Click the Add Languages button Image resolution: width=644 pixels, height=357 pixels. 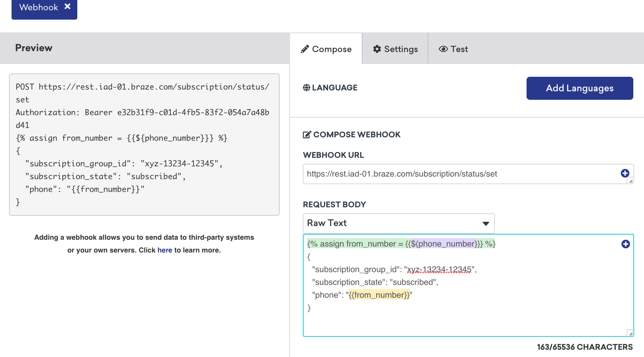point(580,88)
